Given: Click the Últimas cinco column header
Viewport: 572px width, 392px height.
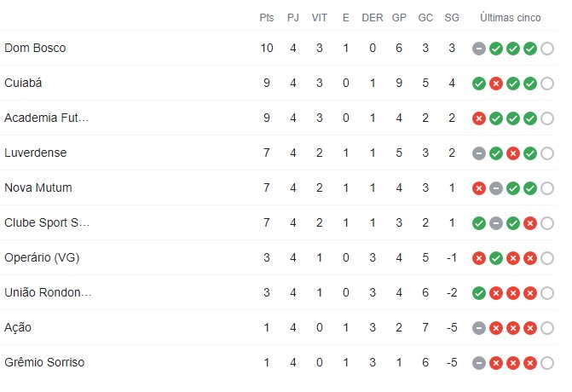Looking at the screenshot, I should coord(511,18).
